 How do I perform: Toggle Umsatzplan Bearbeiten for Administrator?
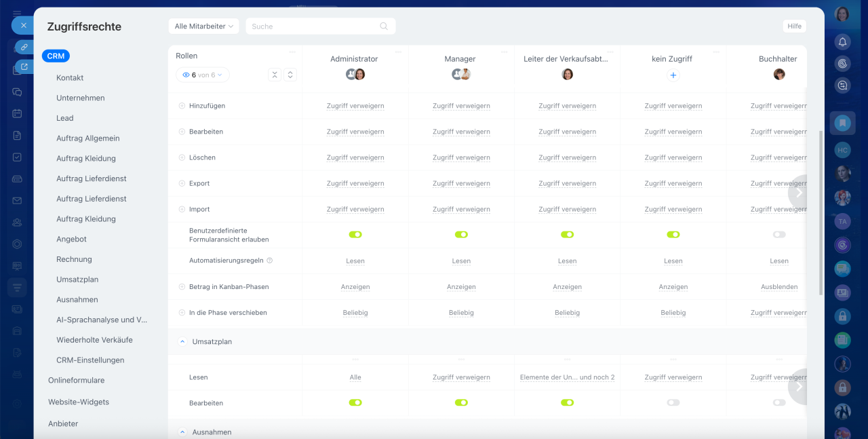tap(355, 403)
